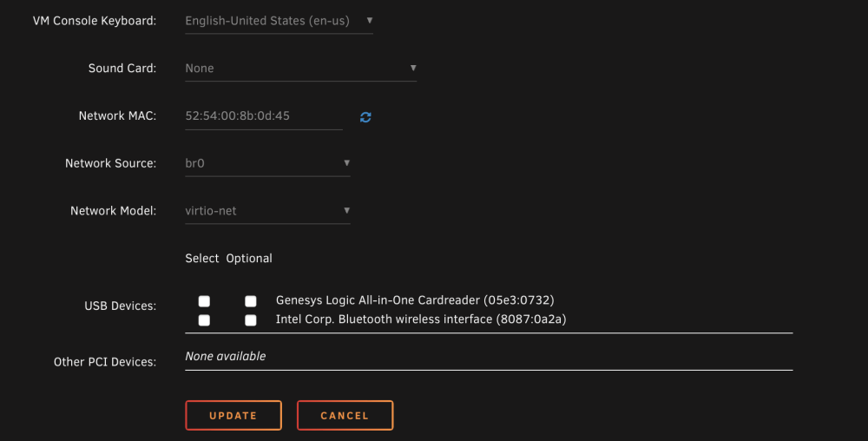This screenshot has height=441, width=868.
Task: Click the 'Sound Card:' label
Action: pyautogui.click(x=122, y=69)
